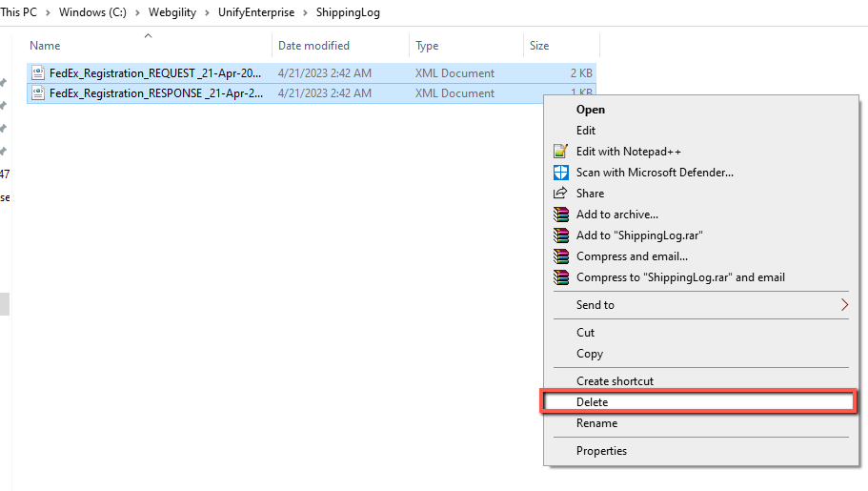Viewport: 868px width, 491px height.
Task: Click the Share arrow icon
Action: point(560,193)
